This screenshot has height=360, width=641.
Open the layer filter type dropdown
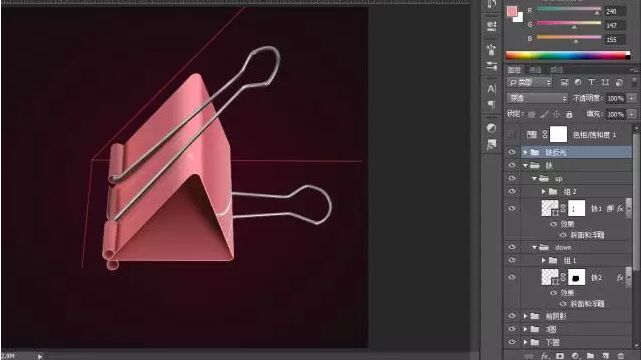tap(530, 83)
